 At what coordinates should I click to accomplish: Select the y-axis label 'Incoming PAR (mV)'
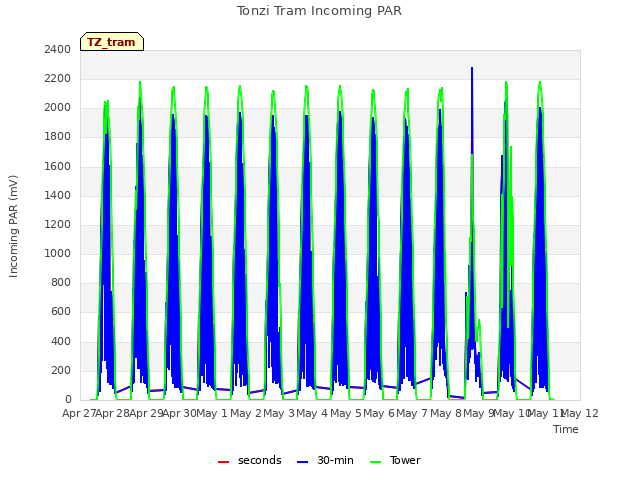pos(13,226)
